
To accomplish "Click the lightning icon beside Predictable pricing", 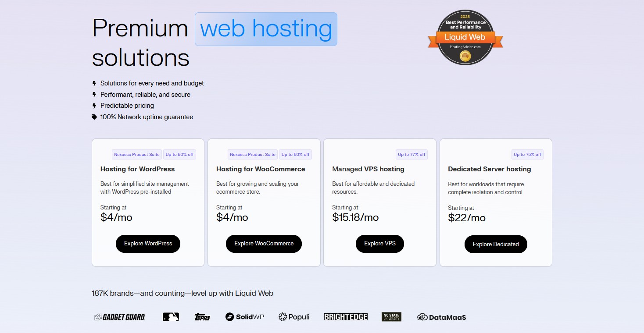I will pyautogui.click(x=94, y=106).
